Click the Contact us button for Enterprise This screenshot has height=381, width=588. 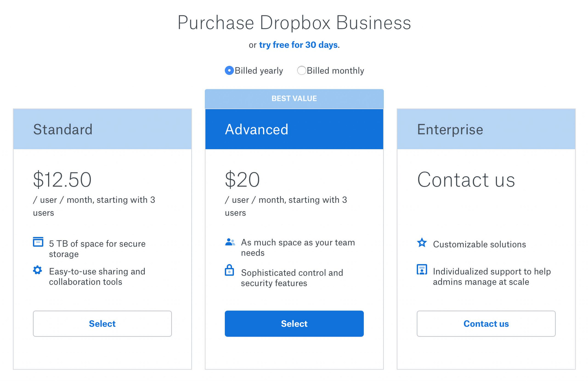coord(486,323)
